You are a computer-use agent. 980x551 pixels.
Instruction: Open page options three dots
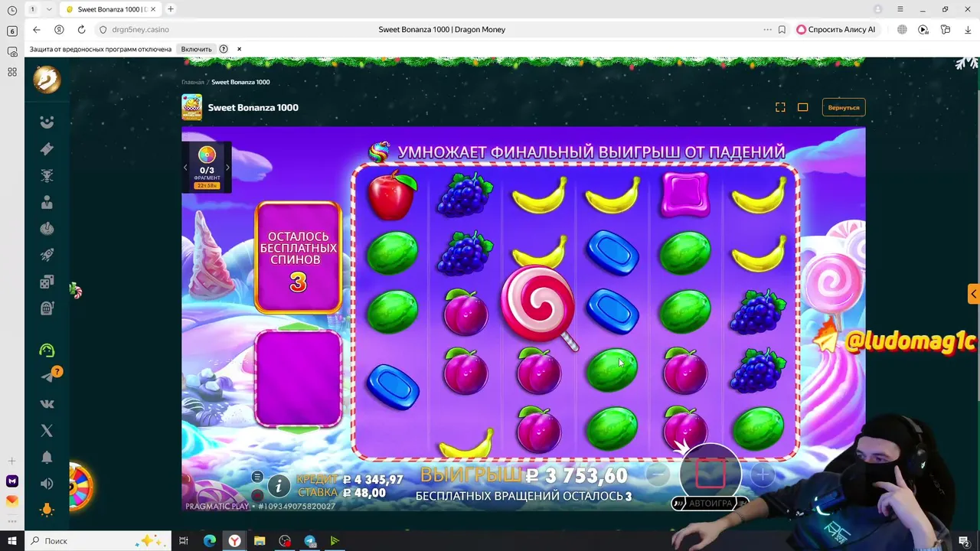tap(767, 29)
